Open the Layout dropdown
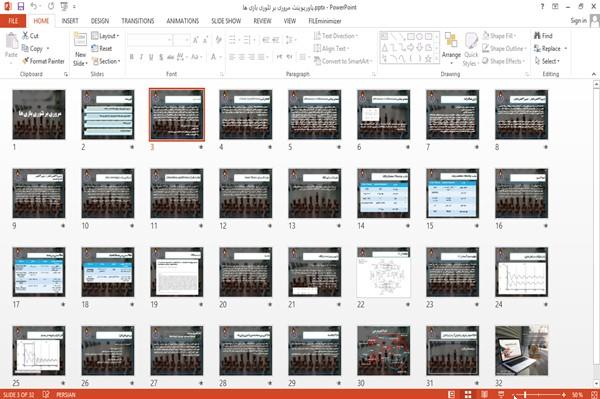This screenshot has height=399, width=600. [105, 36]
